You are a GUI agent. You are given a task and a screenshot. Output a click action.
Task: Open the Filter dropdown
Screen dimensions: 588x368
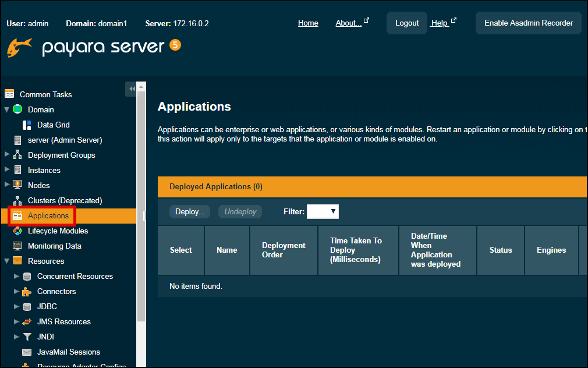(323, 211)
